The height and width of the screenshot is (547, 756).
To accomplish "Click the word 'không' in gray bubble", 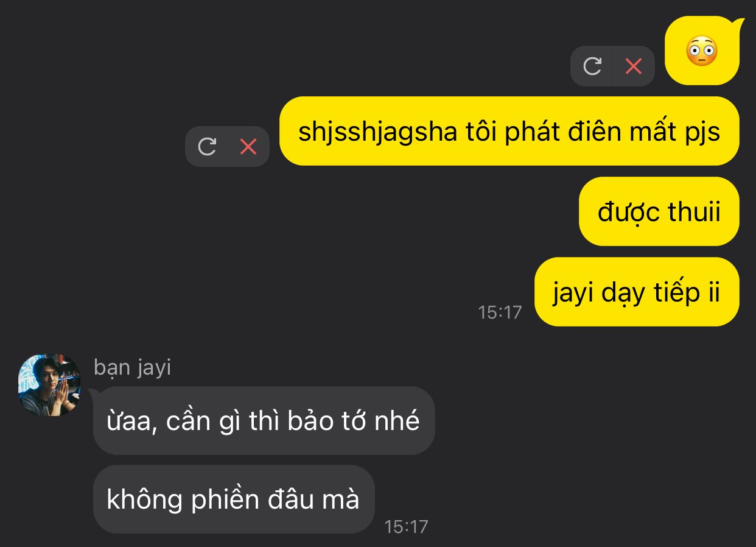I will [x=144, y=500].
